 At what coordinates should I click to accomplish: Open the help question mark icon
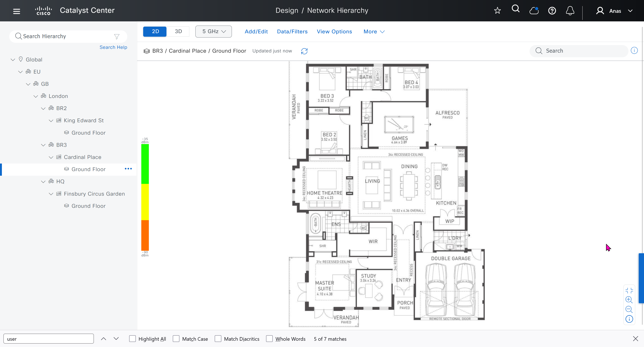pos(552,11)
